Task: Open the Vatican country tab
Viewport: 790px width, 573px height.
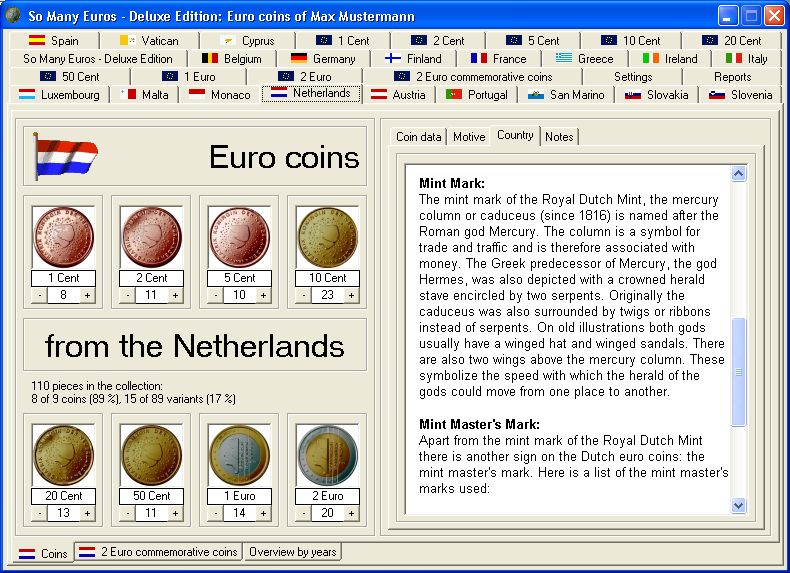Action: pyautogui.click(x=149, y=40)
